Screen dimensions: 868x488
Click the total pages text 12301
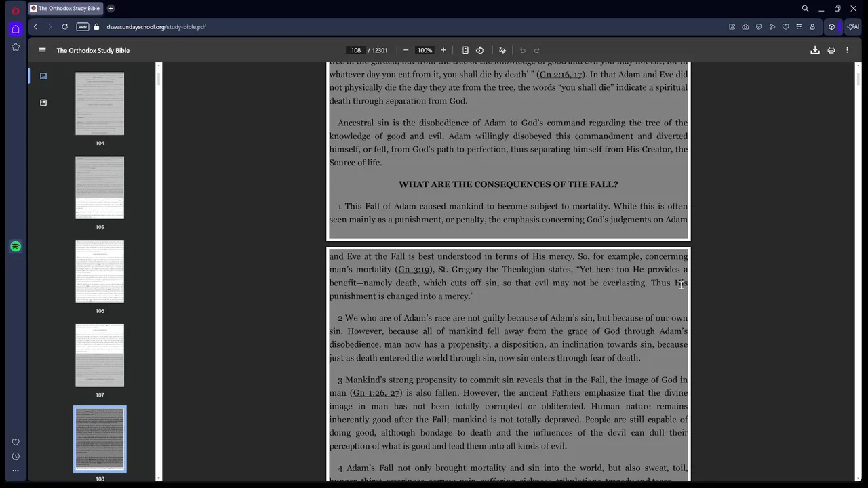point(378,50)
